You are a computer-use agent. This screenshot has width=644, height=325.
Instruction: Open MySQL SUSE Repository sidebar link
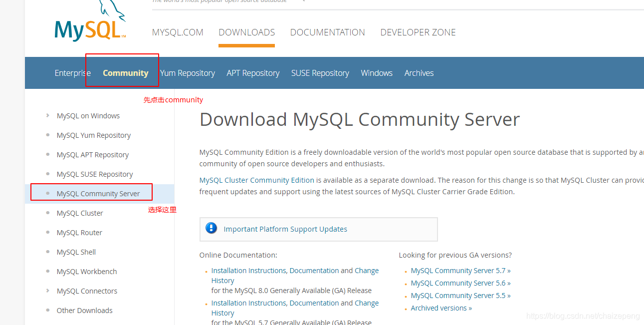(x=95, y=174)
